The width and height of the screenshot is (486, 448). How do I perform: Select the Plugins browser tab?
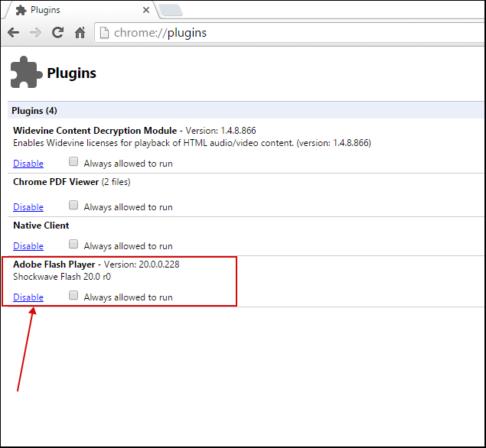[80, 10]
